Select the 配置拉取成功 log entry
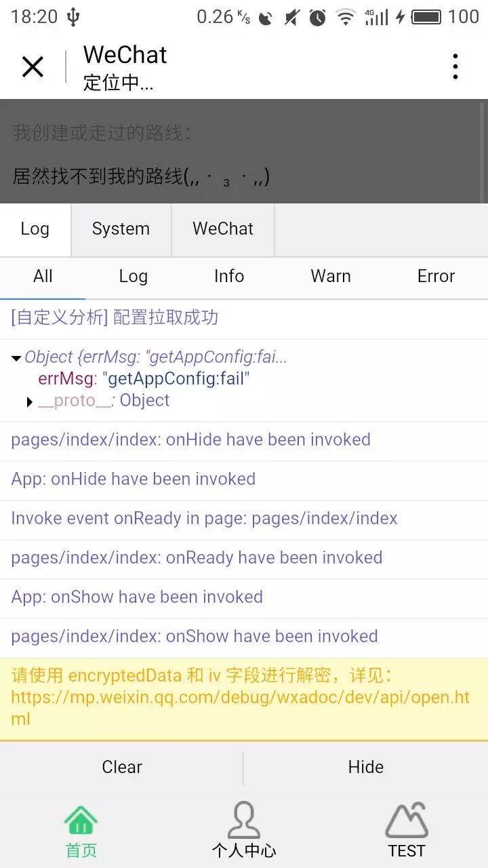Screen dimensions: 488x868 tap(244, 319)
